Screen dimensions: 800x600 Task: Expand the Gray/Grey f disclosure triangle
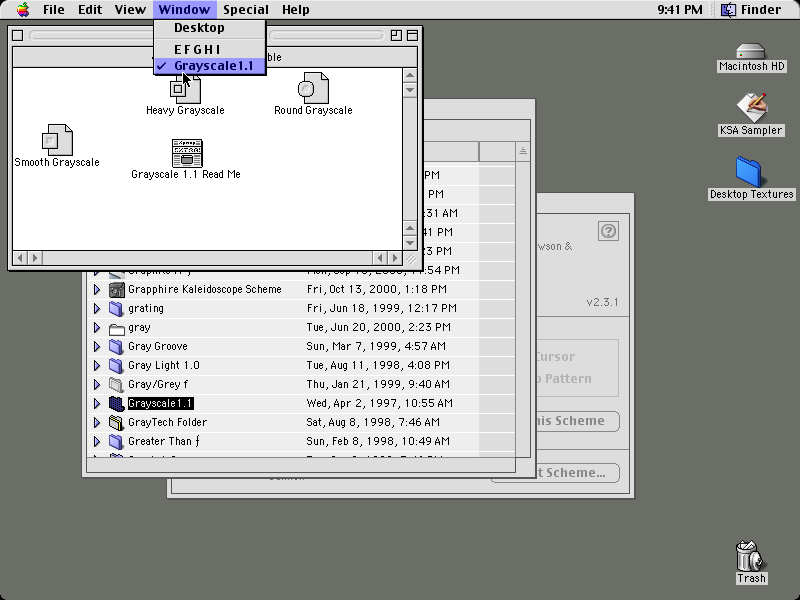pyautogui.click(x=96, y=384)
